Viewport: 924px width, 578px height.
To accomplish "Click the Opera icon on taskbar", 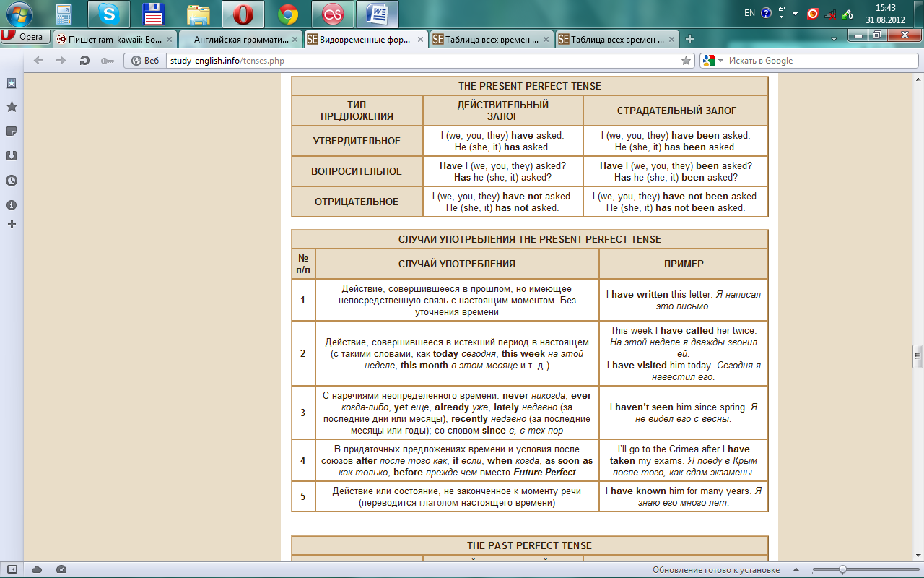I will 243,14.
